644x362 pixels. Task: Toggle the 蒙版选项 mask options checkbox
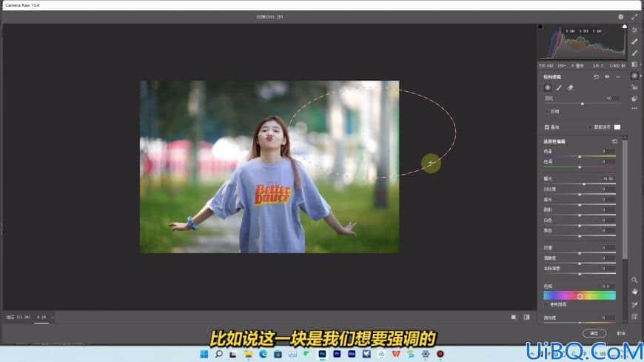click(x=590, y=127)
